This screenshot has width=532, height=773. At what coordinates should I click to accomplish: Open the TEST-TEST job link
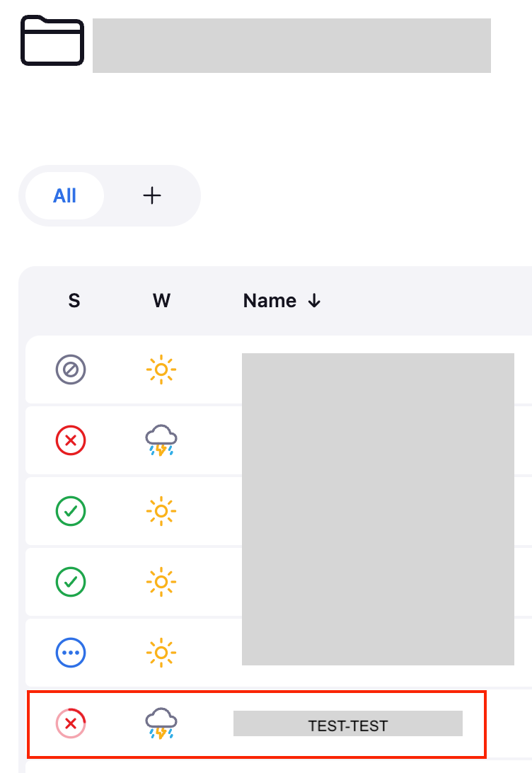coord(348,725)
